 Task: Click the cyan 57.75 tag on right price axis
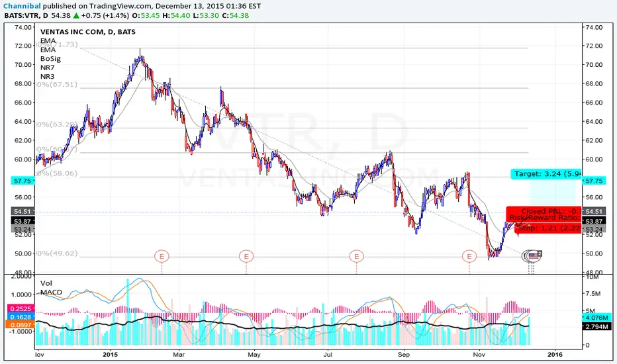pos(593,181)
